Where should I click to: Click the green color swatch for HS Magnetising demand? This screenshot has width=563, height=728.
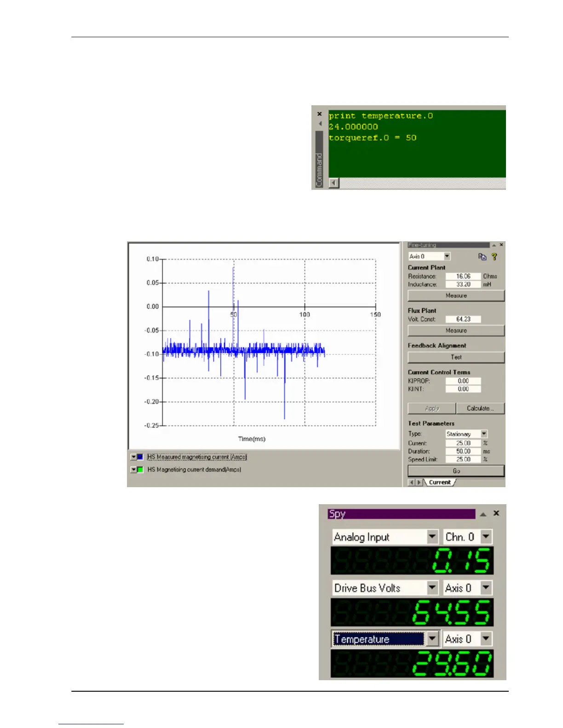coord(140,470)
